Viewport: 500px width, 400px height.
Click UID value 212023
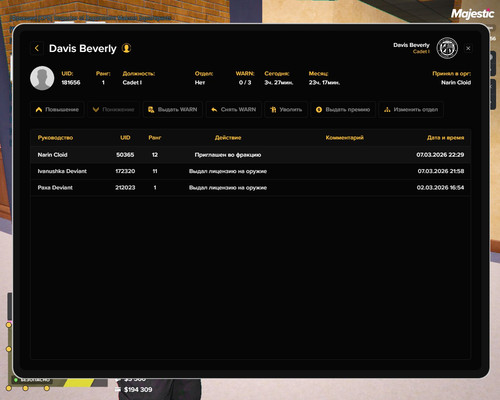(125, 188)
